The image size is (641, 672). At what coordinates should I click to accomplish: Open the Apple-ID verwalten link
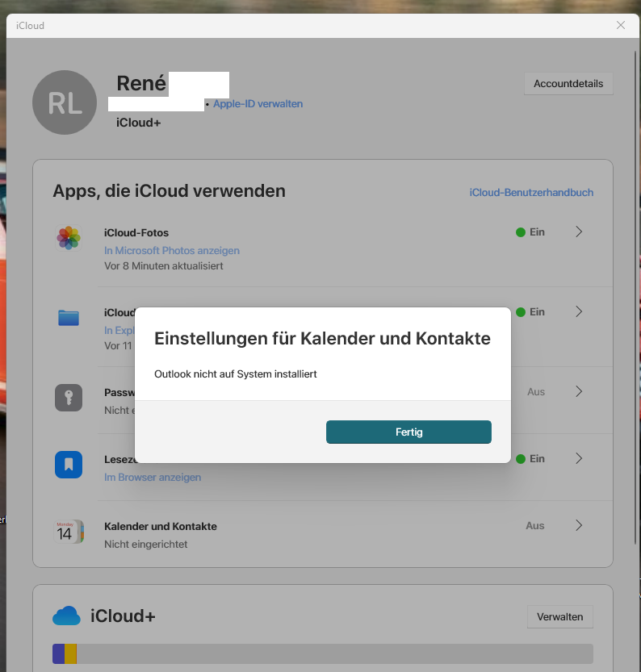(258, 104)
